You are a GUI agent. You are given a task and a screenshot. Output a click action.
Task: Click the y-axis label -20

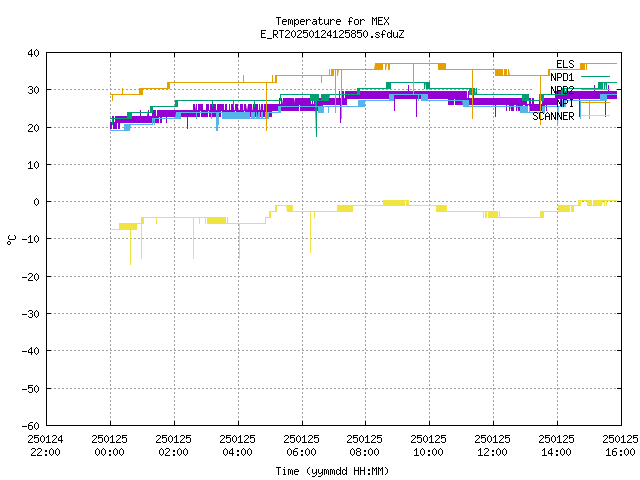pos(31,277)
